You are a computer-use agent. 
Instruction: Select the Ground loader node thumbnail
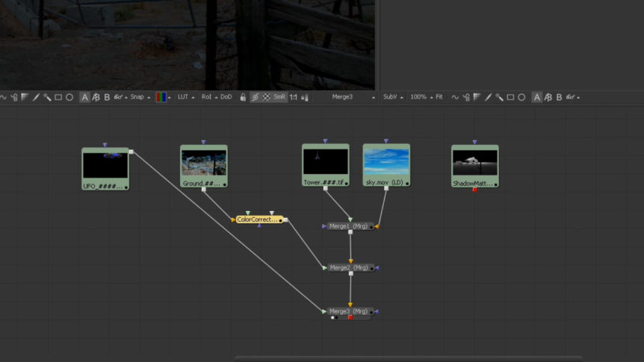click(204, 163)
